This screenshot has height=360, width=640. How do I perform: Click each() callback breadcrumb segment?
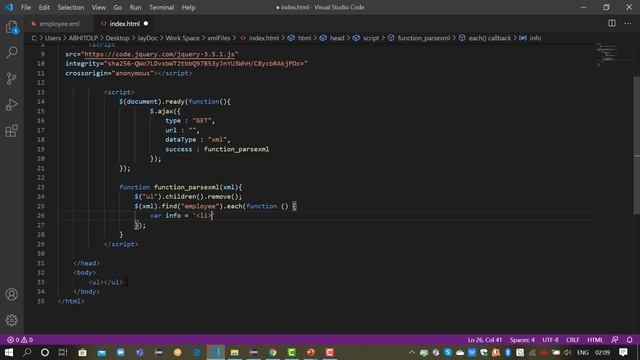click(x=489, y=38)
